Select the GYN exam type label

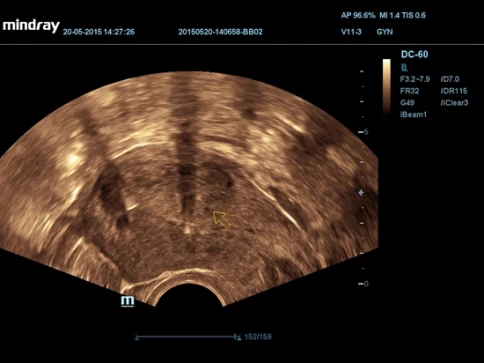click(385, 32)
